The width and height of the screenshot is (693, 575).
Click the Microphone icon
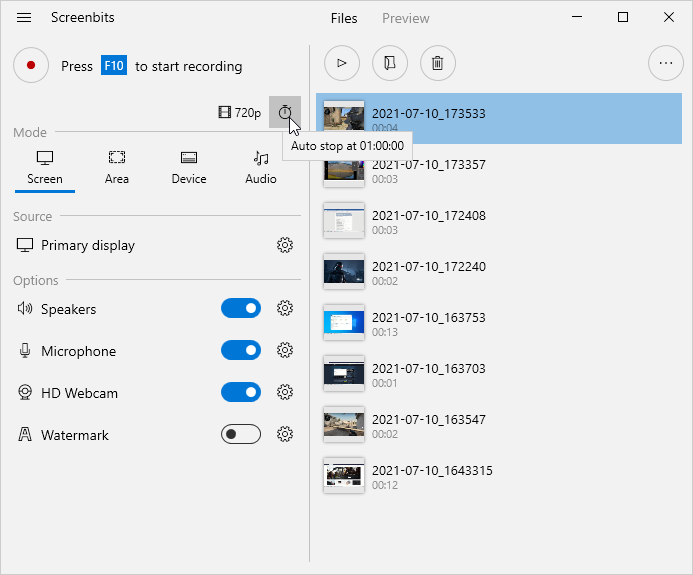[x=25, y=350]
